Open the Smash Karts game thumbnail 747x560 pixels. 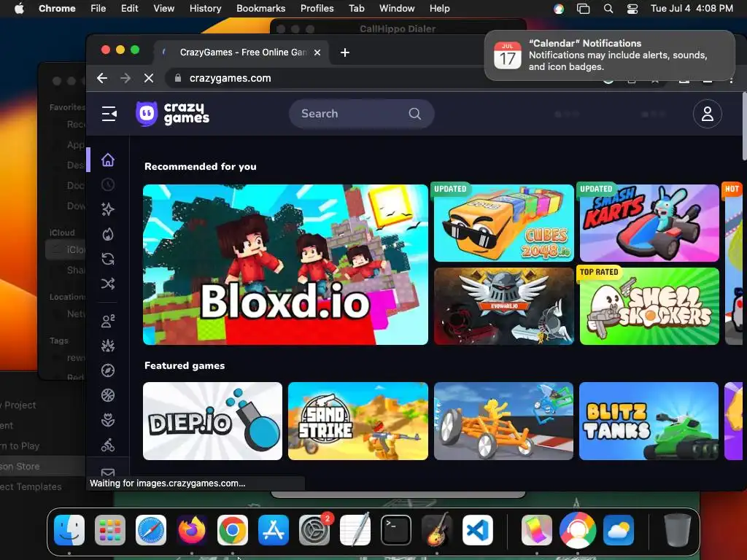649,223
